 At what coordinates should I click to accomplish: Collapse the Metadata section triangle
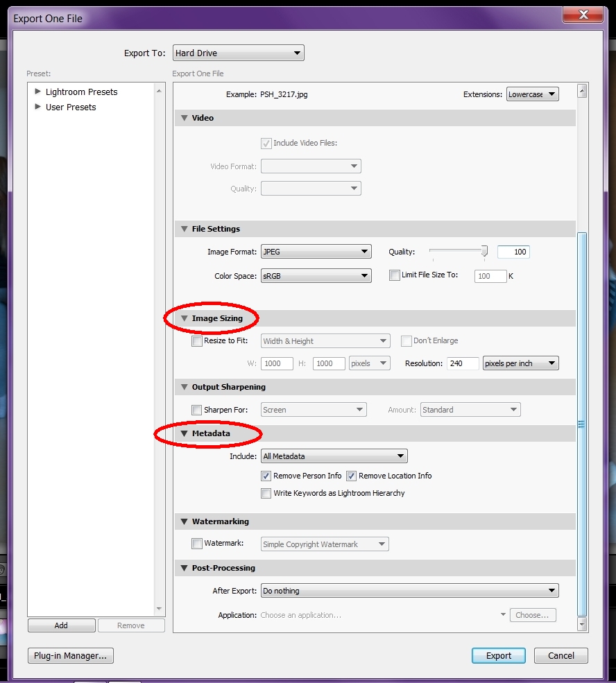tap(185, 433)
